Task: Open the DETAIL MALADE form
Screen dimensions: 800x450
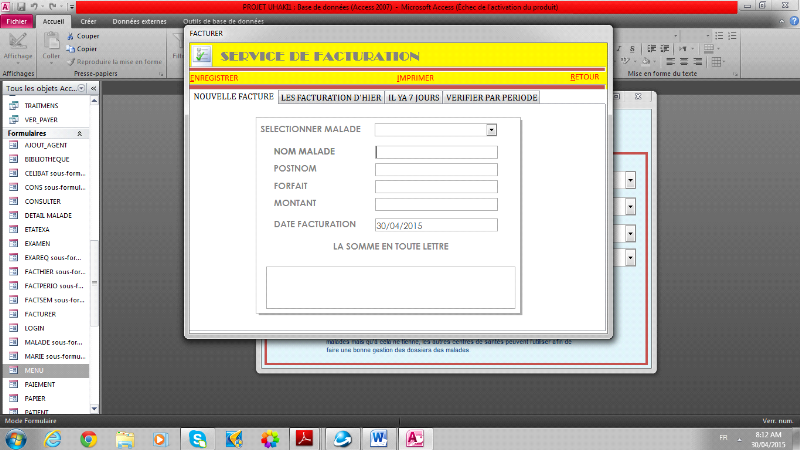Action: click(x=46, y=215)
